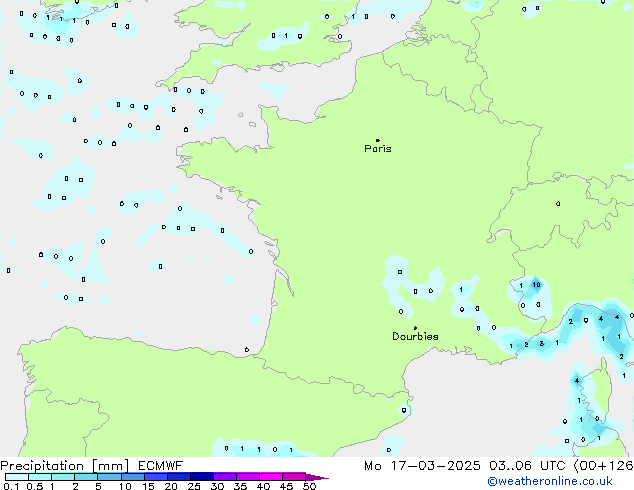Open the weatheronline.co.uk copyright link
The height and width of the screenshot is (490, 634).
[550, 481]
